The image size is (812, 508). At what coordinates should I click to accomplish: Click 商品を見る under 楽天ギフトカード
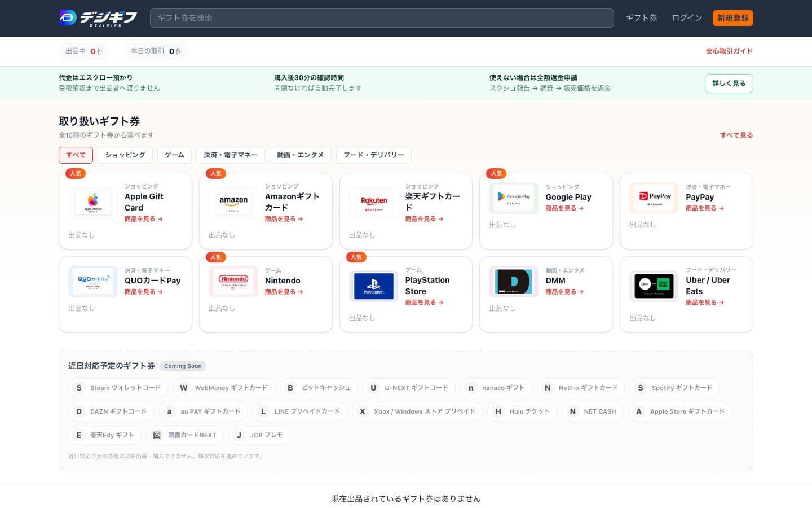tap(425, 219)
